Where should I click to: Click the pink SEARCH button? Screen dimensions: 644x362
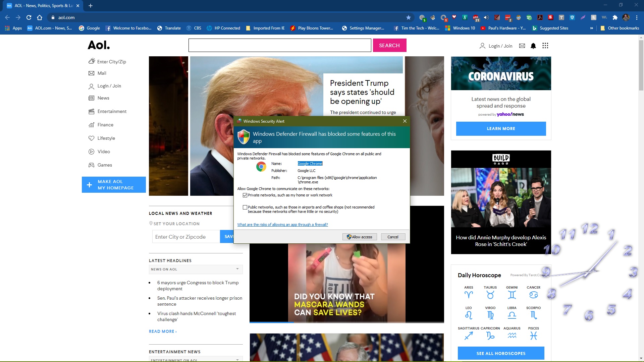(x=389, y=45)
